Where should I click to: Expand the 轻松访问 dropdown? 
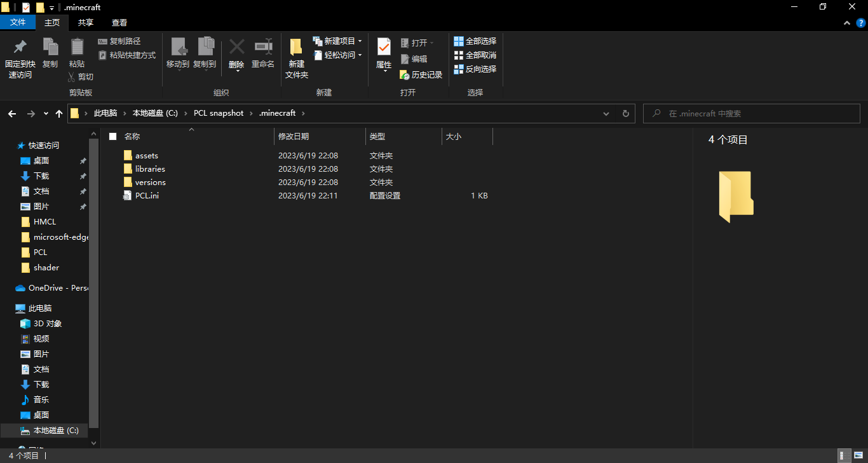click(337, 55)
